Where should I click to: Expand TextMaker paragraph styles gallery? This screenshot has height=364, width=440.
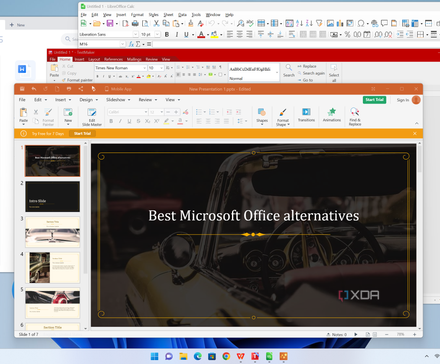277,73
